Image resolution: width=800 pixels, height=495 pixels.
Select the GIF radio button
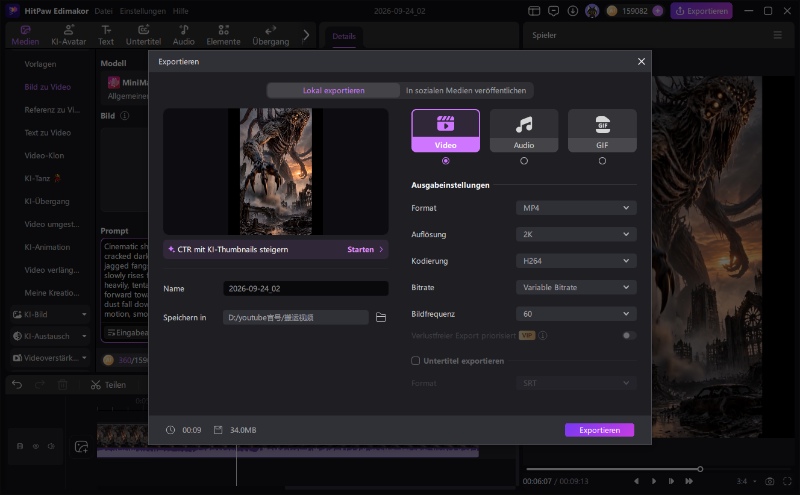click(602, 161)
